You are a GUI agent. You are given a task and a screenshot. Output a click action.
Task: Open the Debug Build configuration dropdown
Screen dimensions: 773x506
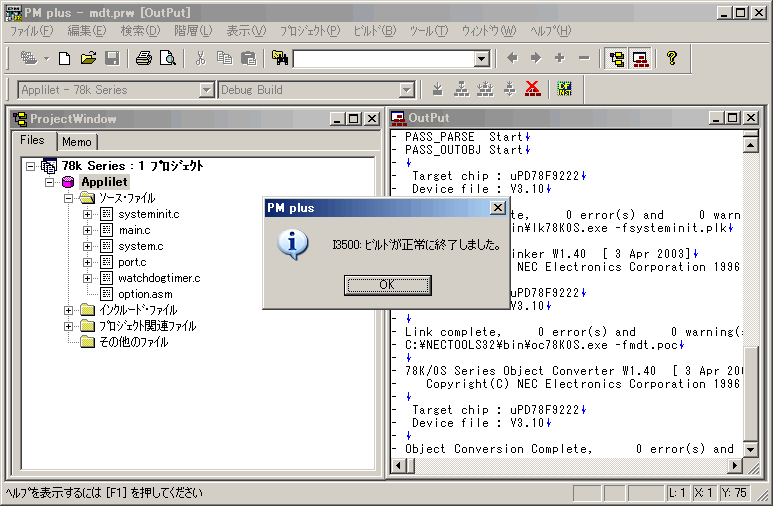point(406,90)
